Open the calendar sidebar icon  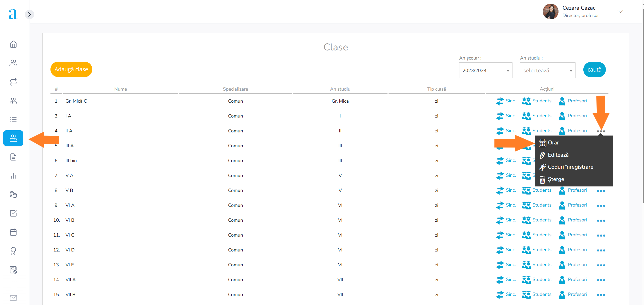[x=13, y=232]
